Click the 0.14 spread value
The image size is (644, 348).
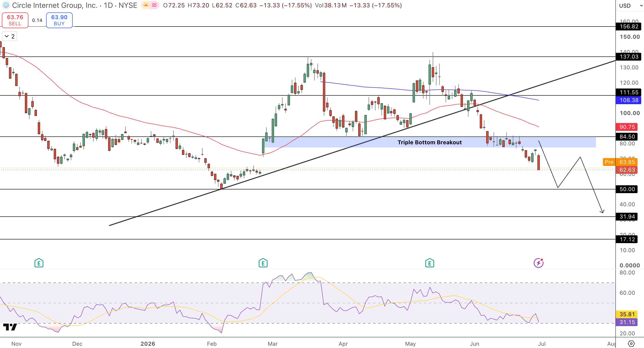[x=37, y=20]
